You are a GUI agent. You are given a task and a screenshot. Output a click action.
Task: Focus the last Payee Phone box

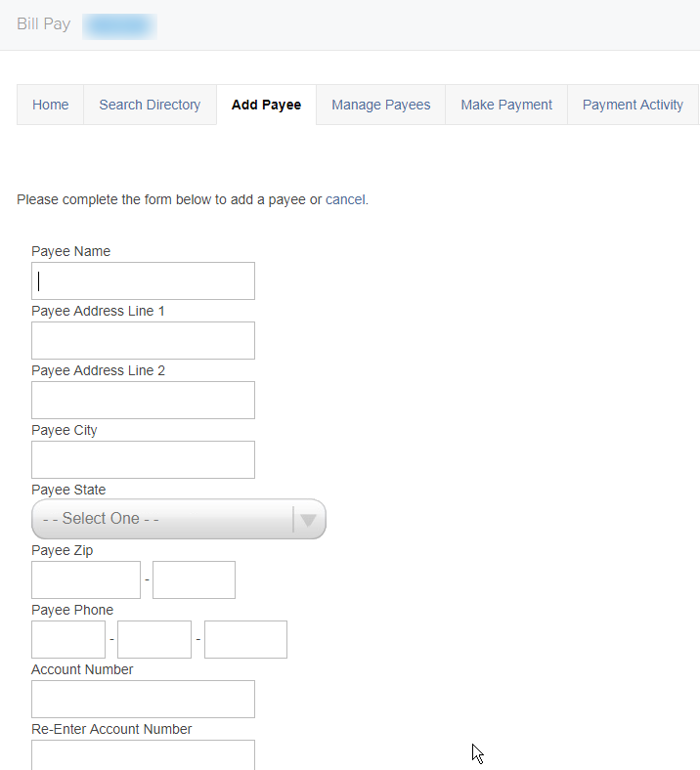pyautogui.click(x=245, y=639)
